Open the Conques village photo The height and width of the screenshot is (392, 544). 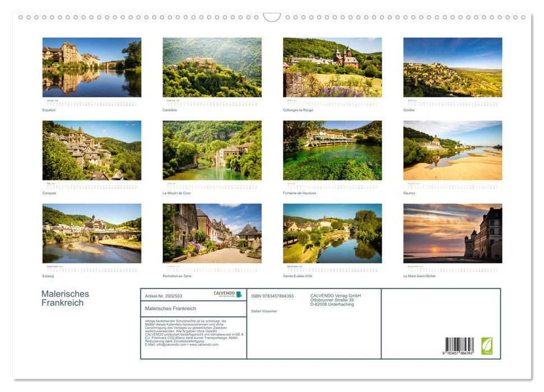click(91, 150)
